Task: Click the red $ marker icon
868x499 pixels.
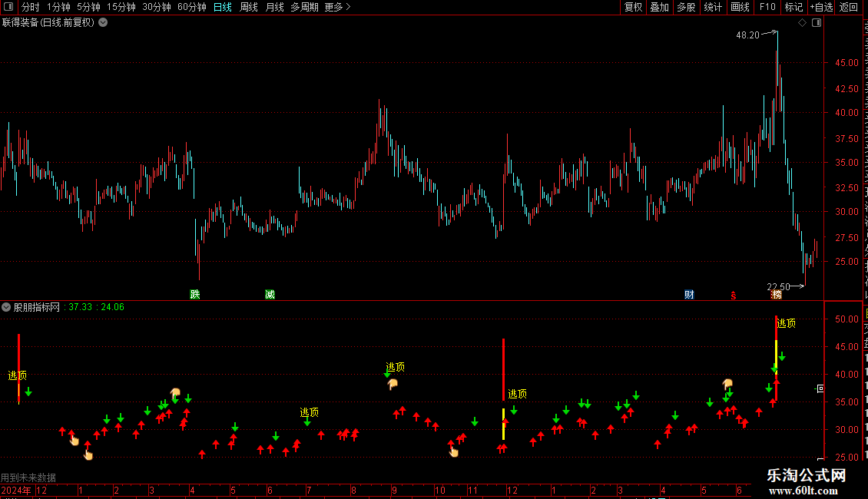Action: (734, 296)
